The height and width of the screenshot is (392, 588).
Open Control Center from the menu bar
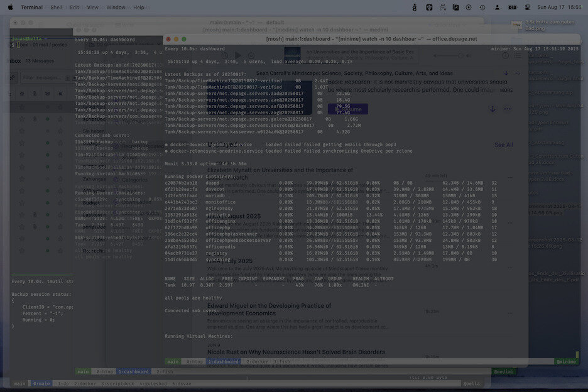[527, 7]
